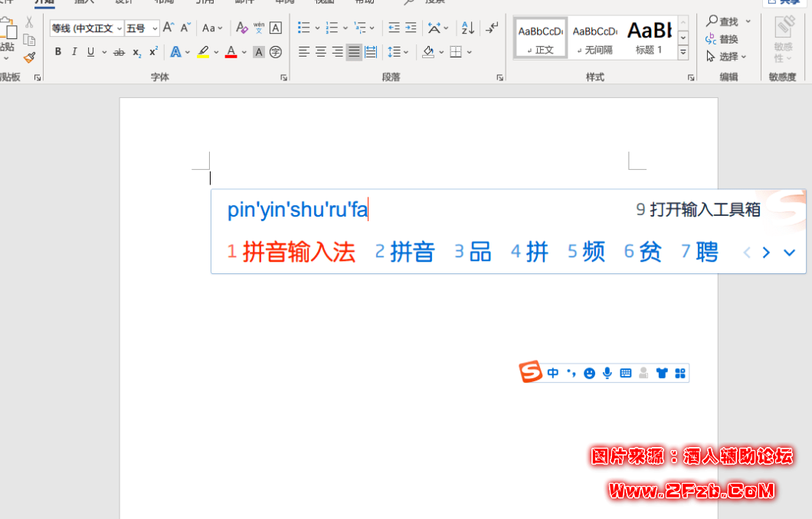Image resolution: width=812 pixels, height=519 pixels.
Task: Open the Sogou emoji panel
Action: point(589,374)
